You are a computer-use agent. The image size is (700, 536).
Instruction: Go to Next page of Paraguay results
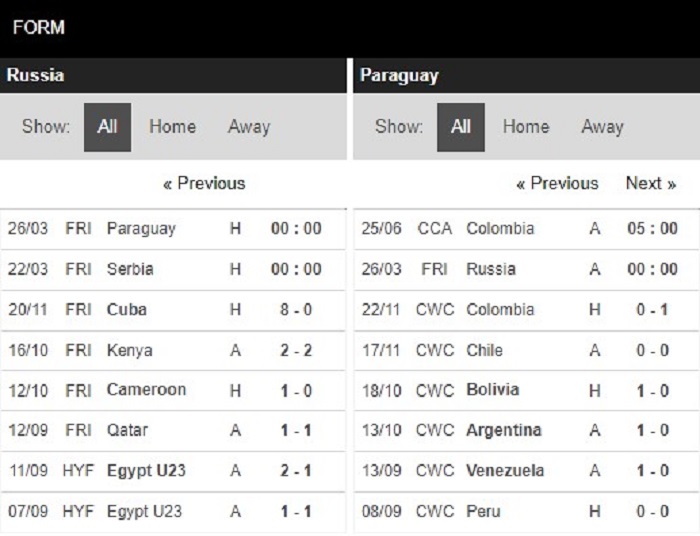tap(651, 183)
